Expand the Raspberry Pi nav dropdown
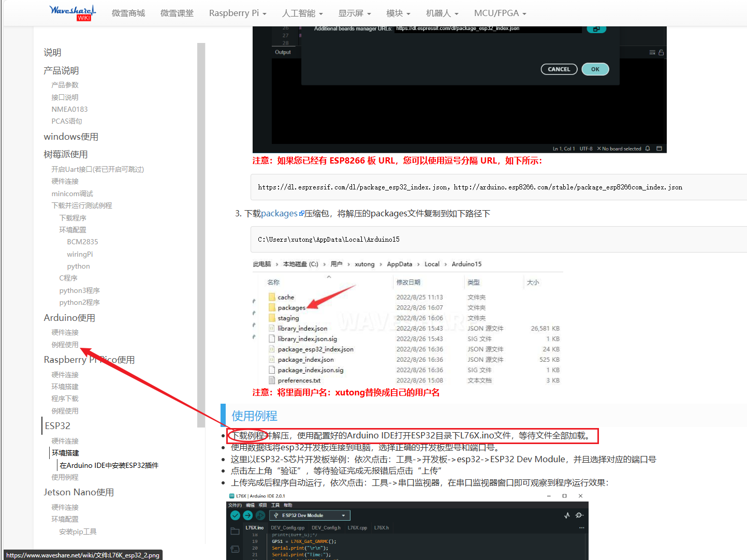 click(x=238, y=13)
